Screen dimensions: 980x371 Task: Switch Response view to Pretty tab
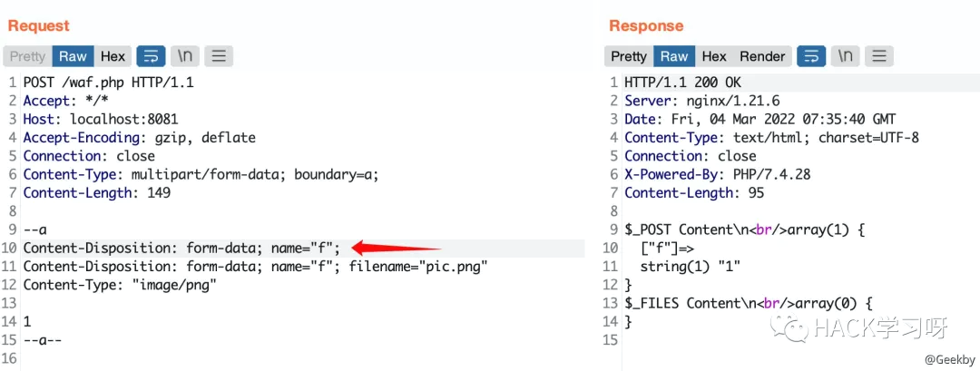point(629,56)
